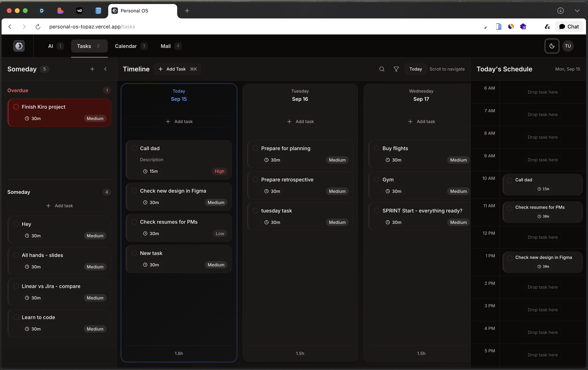Check off Finish Kiro project task
The height and width of the screenshot is (370, 588).
point(16,107)
